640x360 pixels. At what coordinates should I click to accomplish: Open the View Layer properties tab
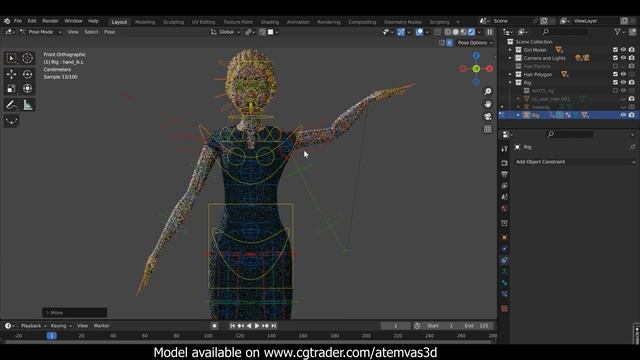(x=504, y=186)
